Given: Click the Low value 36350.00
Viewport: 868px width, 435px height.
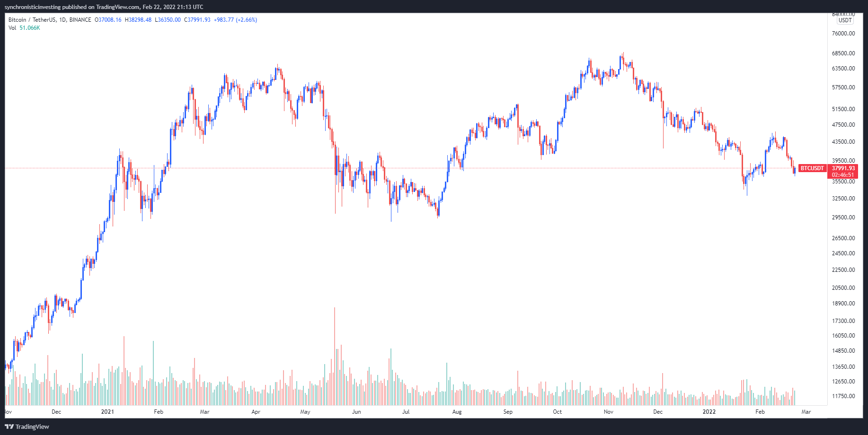Looking at the screenshot, I should point(169,20).
